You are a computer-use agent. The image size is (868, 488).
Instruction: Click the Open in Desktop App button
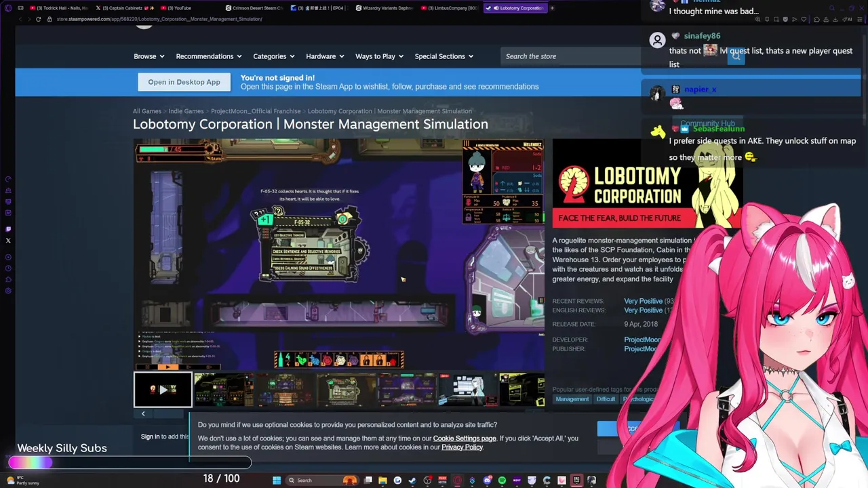(x=184, y=82)
